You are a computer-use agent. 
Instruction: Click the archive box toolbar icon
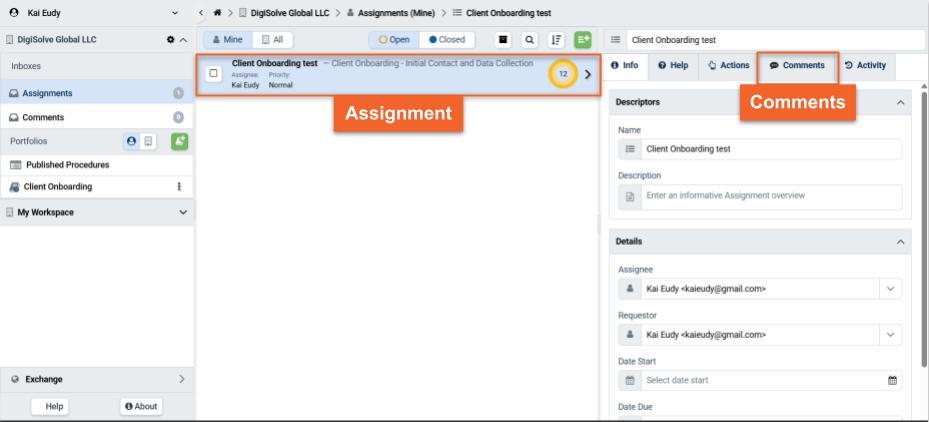pyautogui.click(x=503, y=40)
